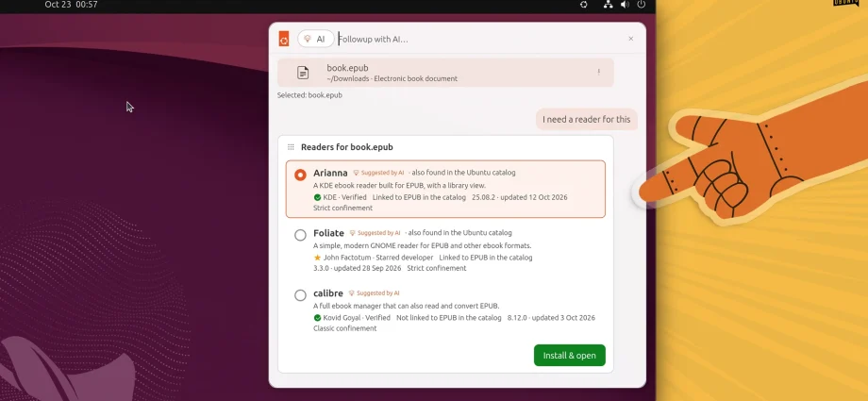
Task: Click the green verified checkmark beside KDE
Action: 317,197
